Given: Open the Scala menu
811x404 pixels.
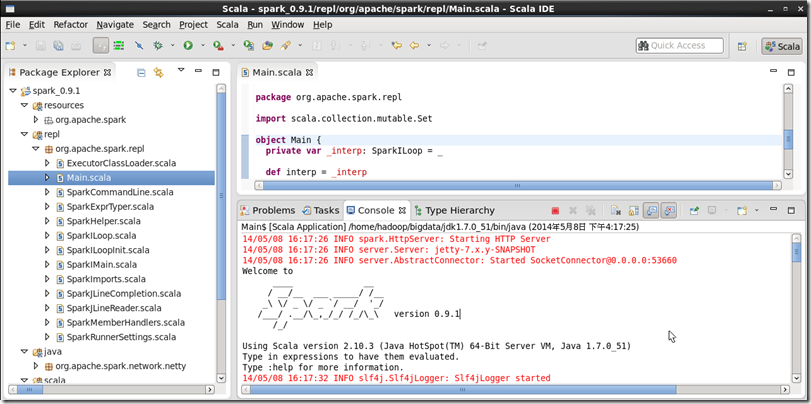Looking at the screenshot, I should (227, 24).
